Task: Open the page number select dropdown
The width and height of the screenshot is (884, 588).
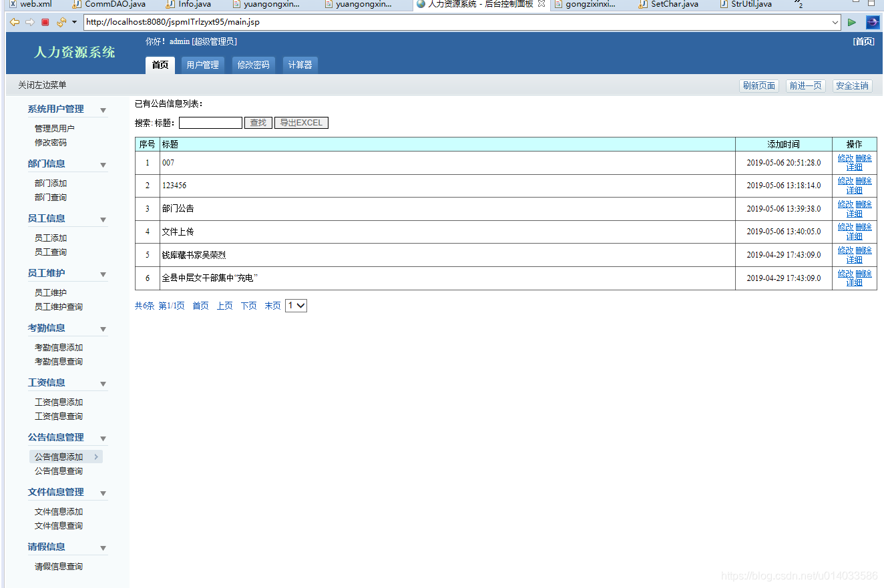Action: click(x=296, y=306)
